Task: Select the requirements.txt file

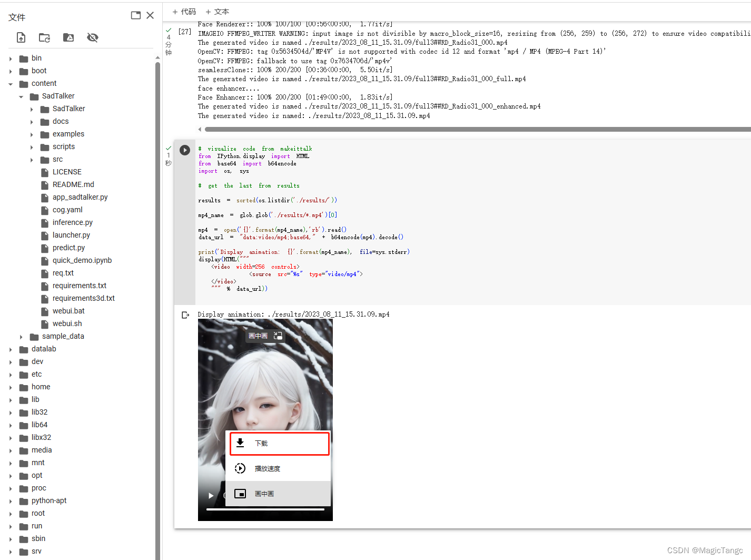Action: coord(80,286)
